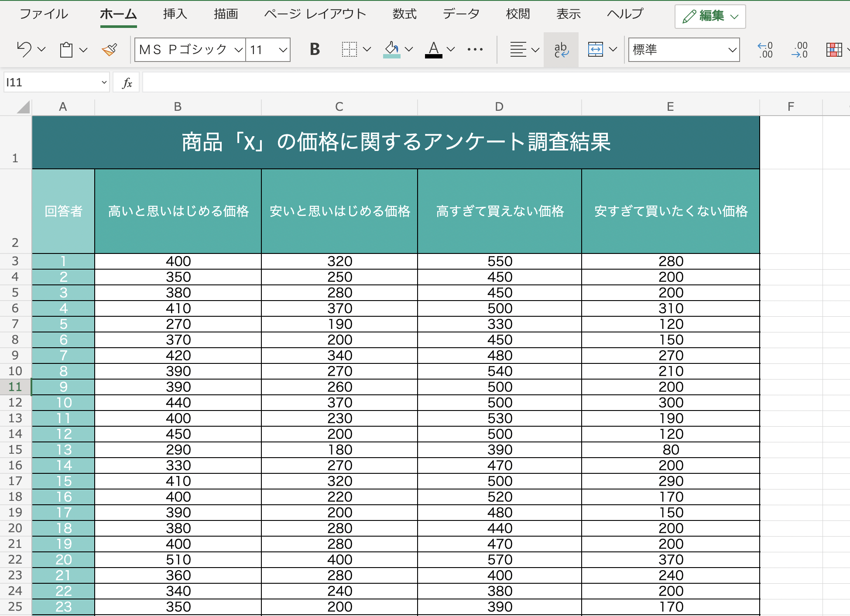Screen dimensions: 850x616
Task: Click the cell borders icon
Action: pos(349,49)
